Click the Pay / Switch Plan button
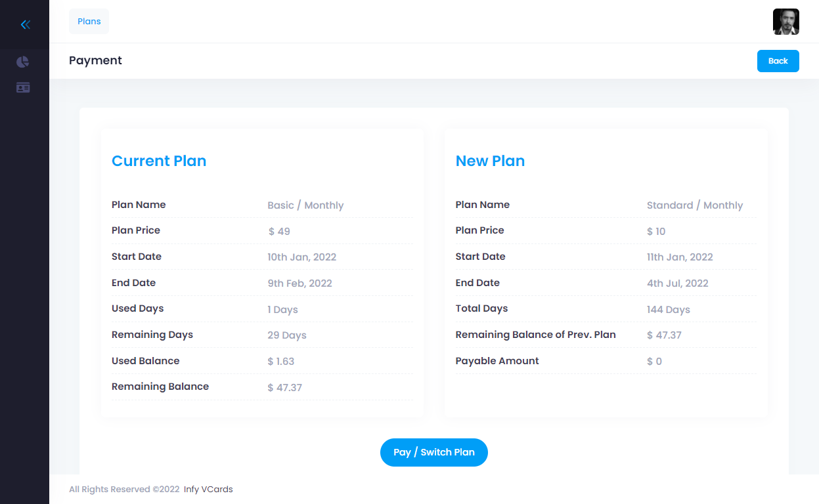This screenshot has height=504, width=819. coord(433,452)
